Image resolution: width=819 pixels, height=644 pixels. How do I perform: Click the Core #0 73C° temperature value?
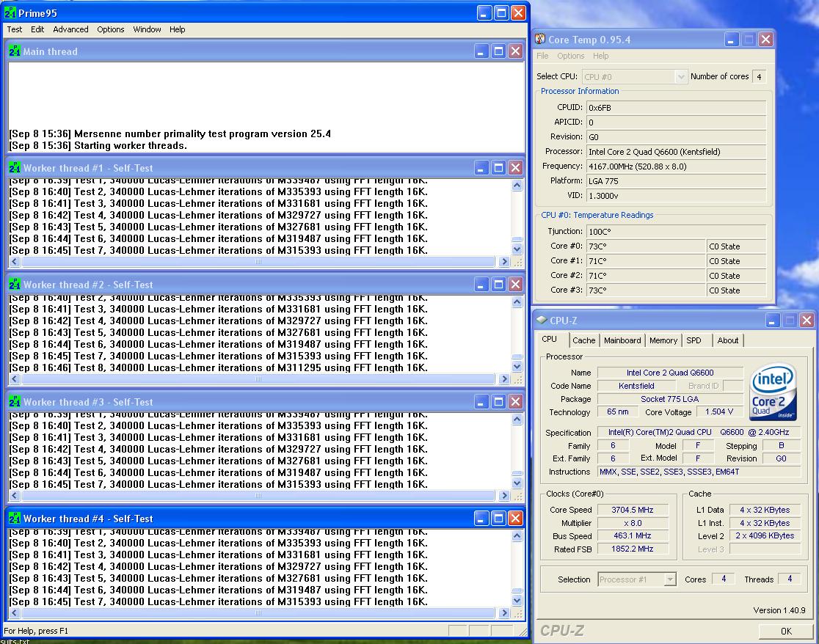click(646, 246)
